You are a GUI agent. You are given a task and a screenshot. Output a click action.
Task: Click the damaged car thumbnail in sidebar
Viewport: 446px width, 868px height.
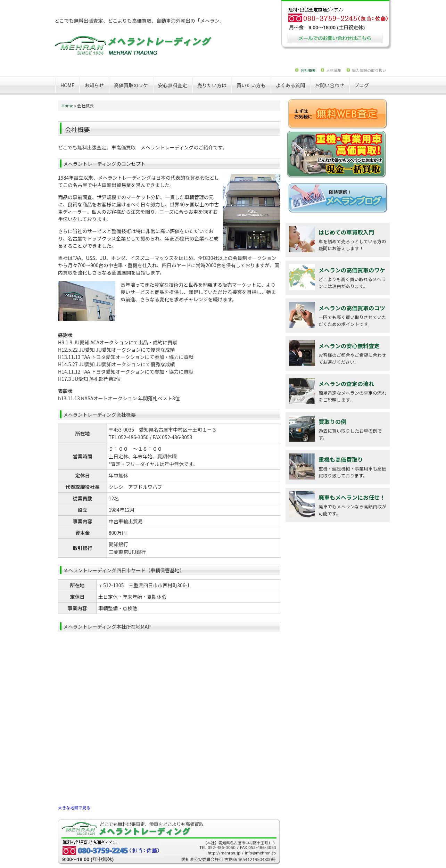tap(302, 505)
